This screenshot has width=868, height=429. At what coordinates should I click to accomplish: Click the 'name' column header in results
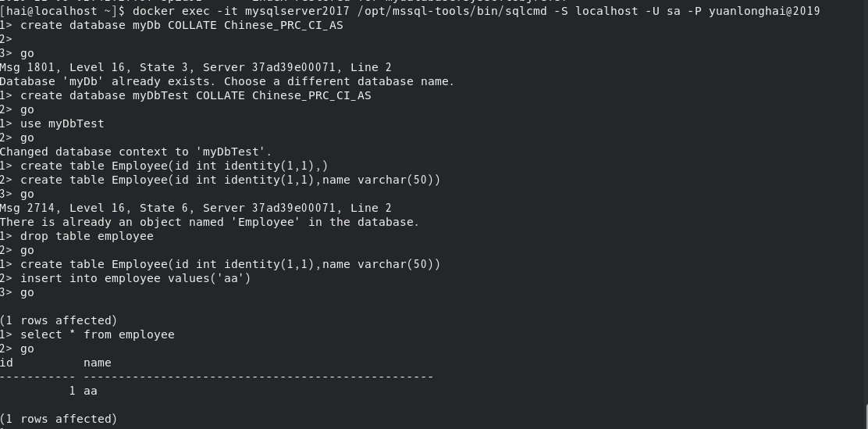(x=97, y=363)
